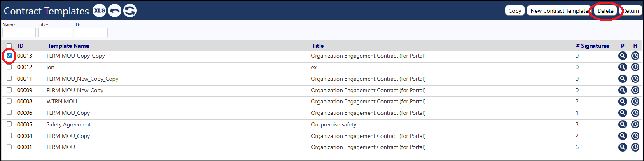644x161 pixels.
Task: Sort by the ID column header
Action: 21,46
